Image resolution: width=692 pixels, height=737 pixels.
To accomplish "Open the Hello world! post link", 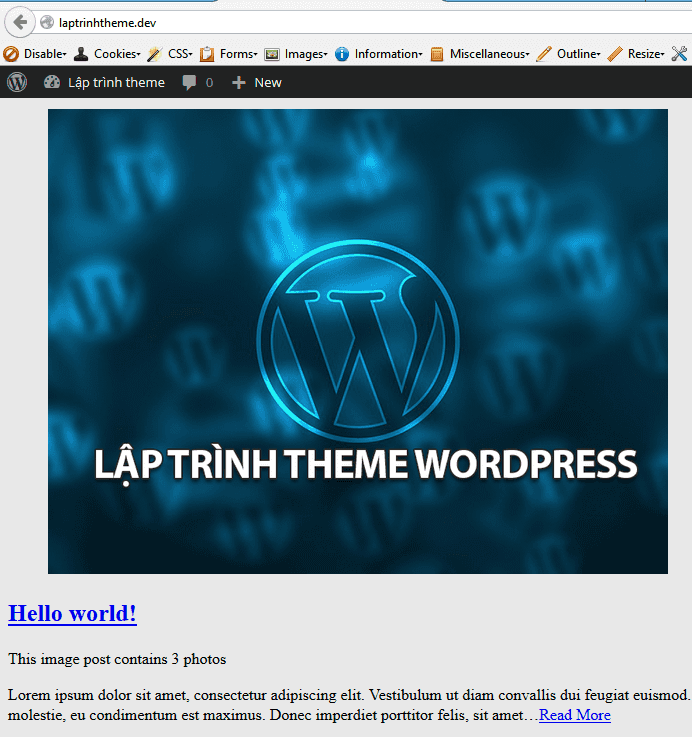I will coord(72,613).
